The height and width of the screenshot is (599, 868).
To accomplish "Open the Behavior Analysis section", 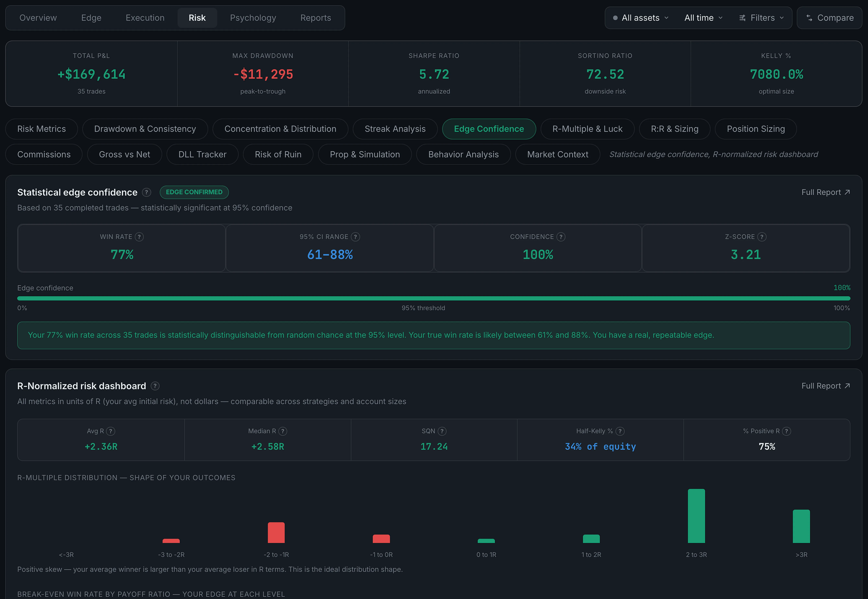I will click(x=463, y=154).
